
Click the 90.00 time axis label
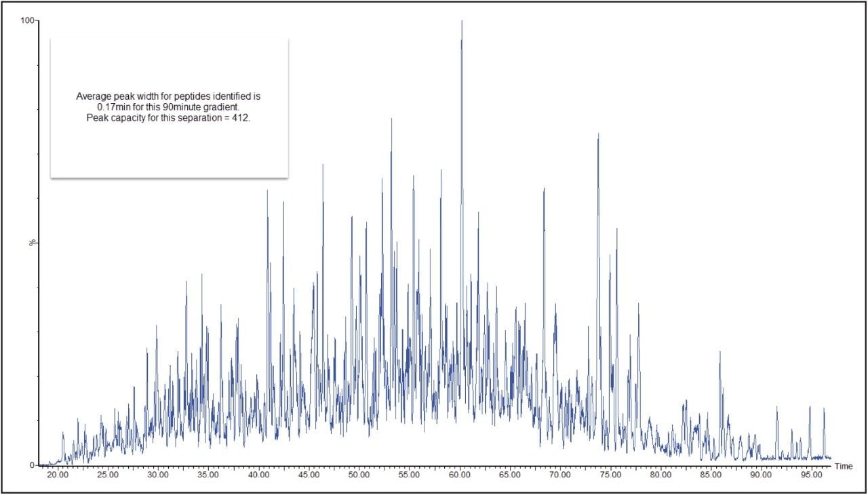tap(761, 475)
